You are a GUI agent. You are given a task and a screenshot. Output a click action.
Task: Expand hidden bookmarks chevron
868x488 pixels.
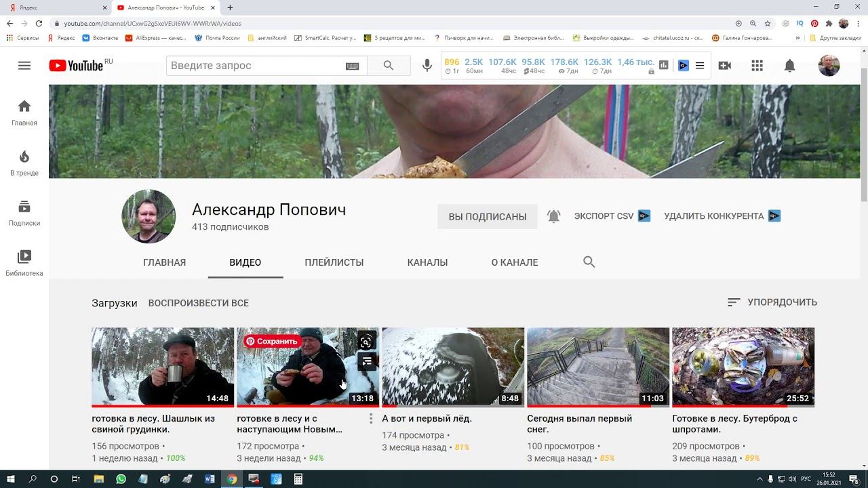click(797, 38)
